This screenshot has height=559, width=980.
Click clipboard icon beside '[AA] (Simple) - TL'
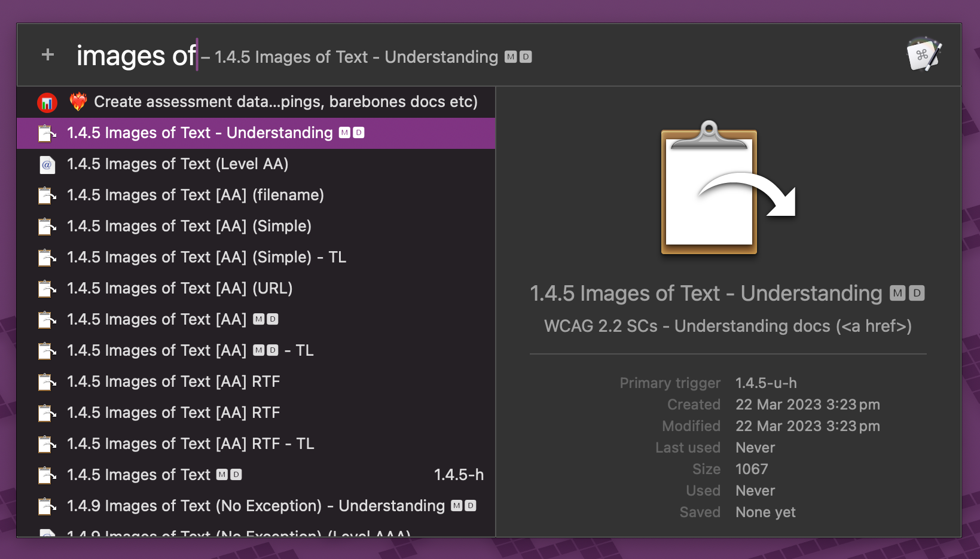click(47, 258)
